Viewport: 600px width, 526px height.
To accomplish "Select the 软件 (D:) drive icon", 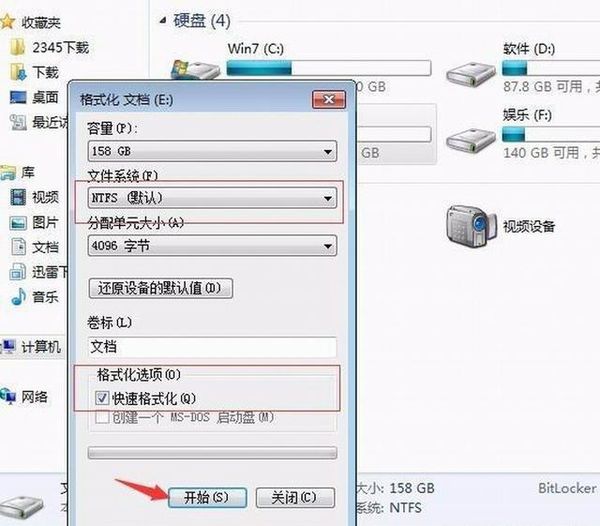I will (471, 74).
